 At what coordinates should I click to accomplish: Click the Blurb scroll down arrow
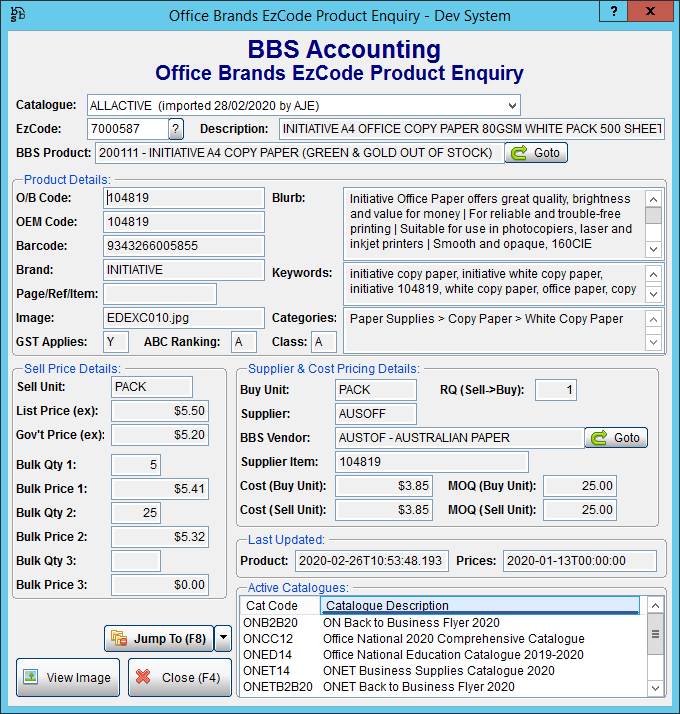click(654, 249)
